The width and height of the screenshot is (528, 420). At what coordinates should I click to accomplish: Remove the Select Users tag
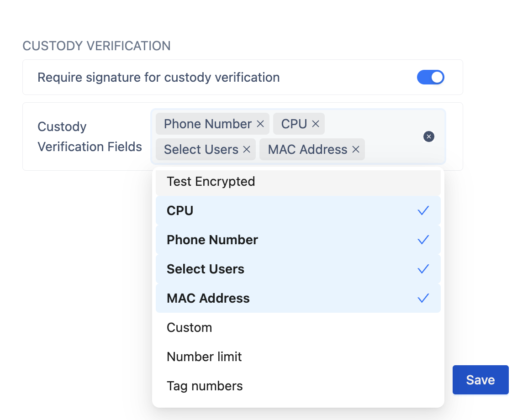247,150
